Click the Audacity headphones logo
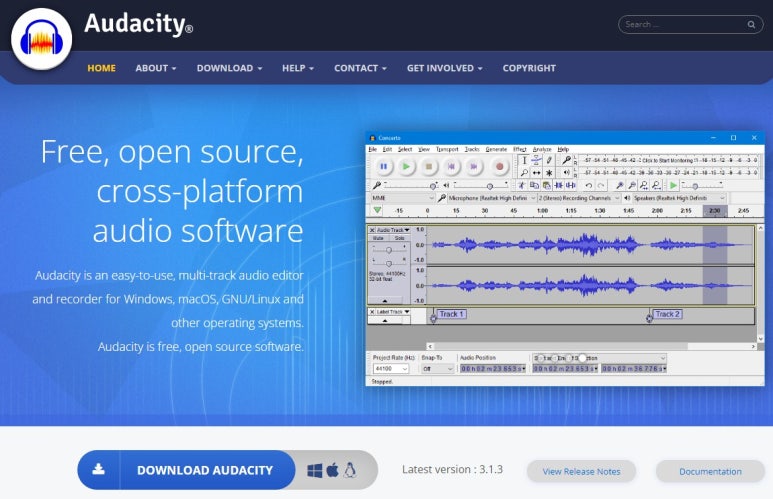 coord(41,38)
